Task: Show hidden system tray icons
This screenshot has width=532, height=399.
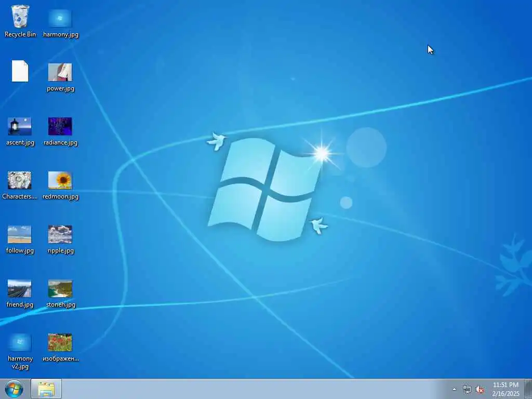Action: [454, 390]
